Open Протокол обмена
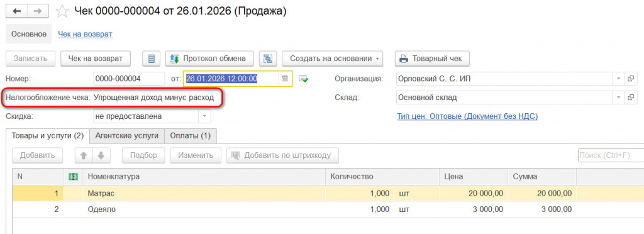The image size is (644, 234). (209, 58)
